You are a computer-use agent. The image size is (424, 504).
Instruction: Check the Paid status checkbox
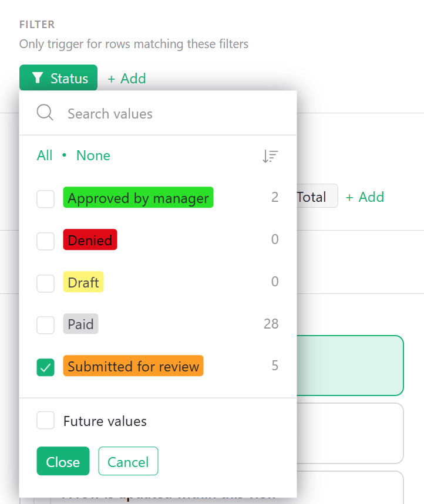tap(45, 324)
